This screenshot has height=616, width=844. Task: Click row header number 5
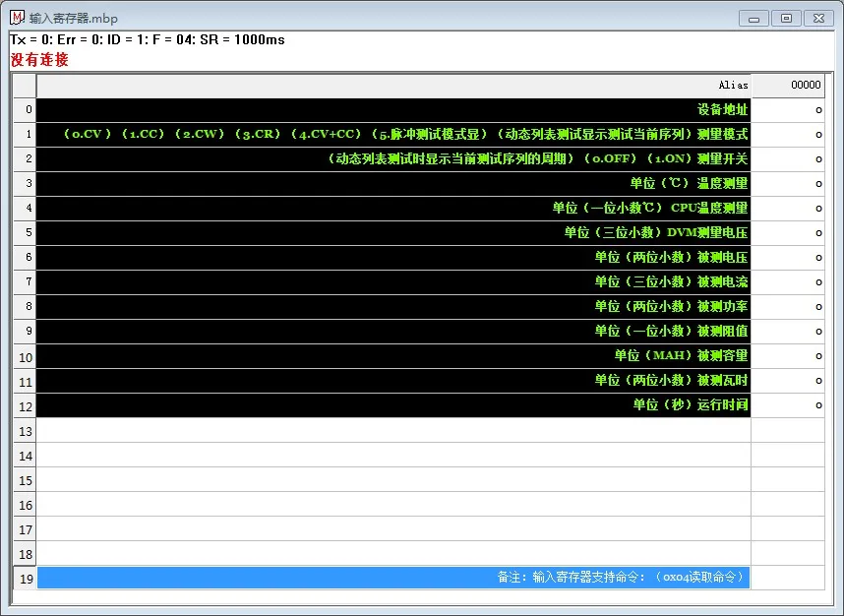[x=25, y=232]
